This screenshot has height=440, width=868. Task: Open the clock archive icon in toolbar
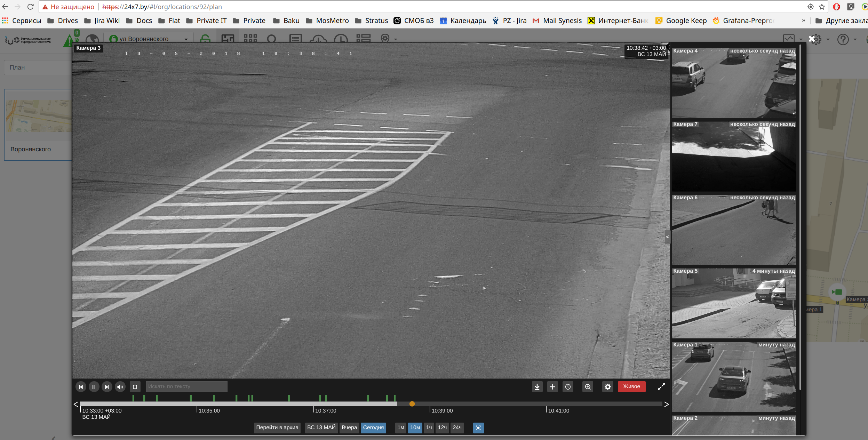point(341,39)
